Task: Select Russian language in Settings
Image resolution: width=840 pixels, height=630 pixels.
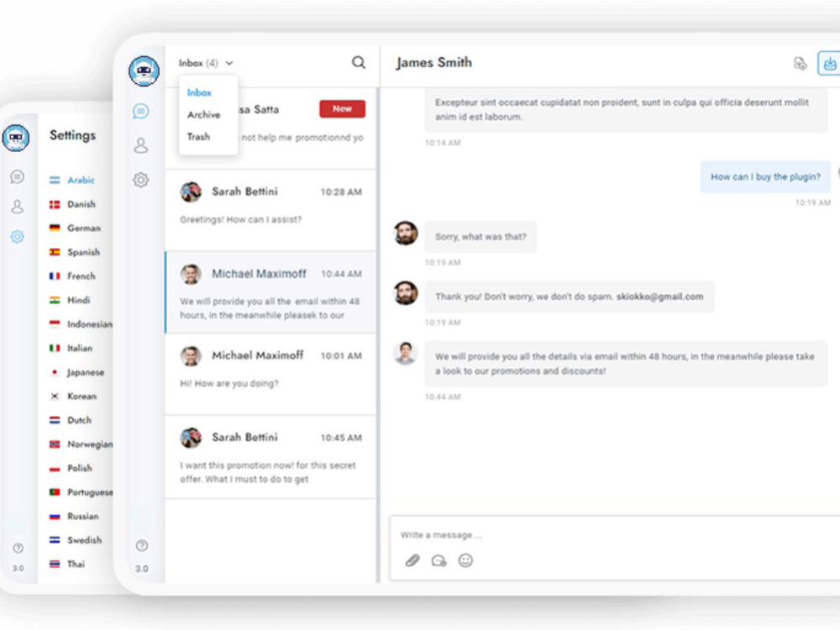Action: [74, 517]
